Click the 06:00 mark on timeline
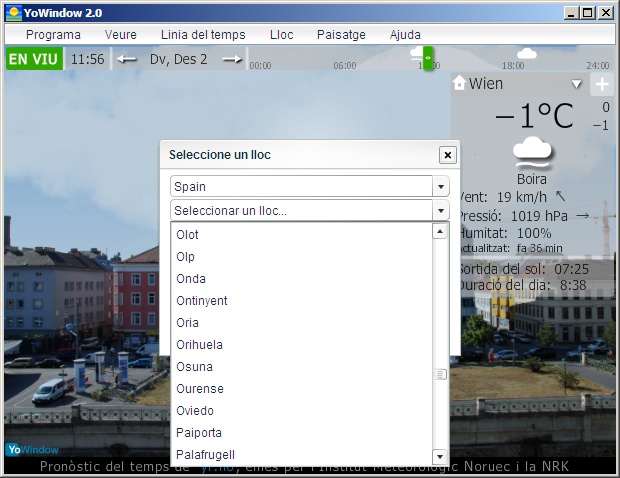 [x=344, y=66]
